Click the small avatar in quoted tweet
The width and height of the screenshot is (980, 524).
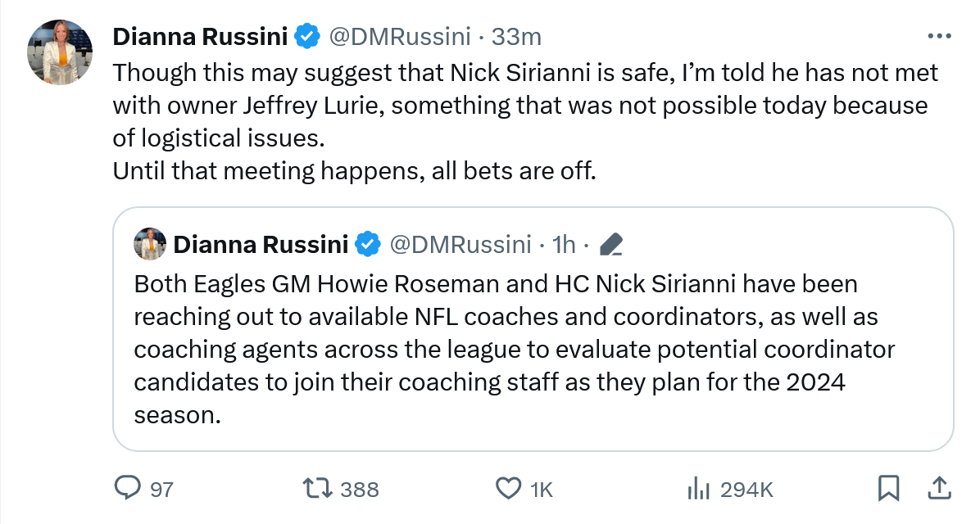pyautogui.click(x=150, y=244)
